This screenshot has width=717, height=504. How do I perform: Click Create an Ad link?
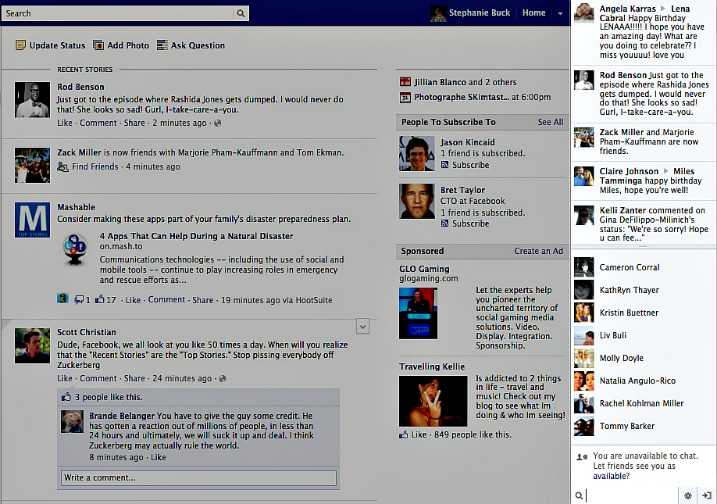538,251
